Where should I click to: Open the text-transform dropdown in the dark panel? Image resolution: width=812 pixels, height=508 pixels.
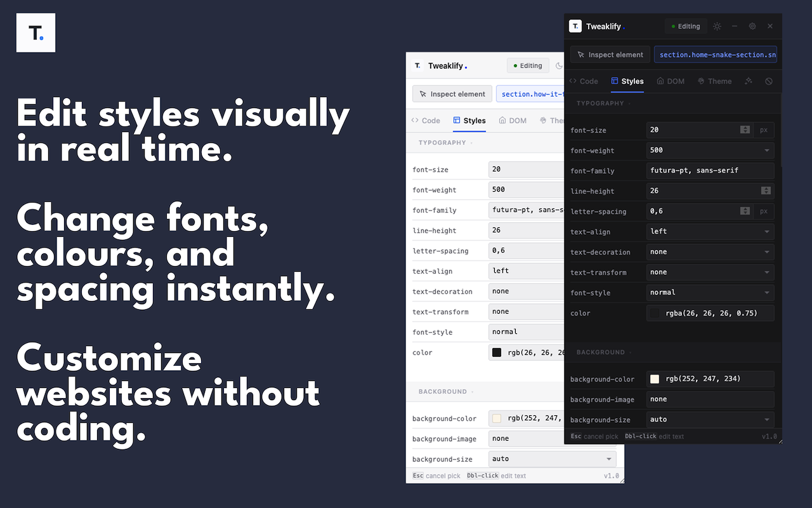710,272
